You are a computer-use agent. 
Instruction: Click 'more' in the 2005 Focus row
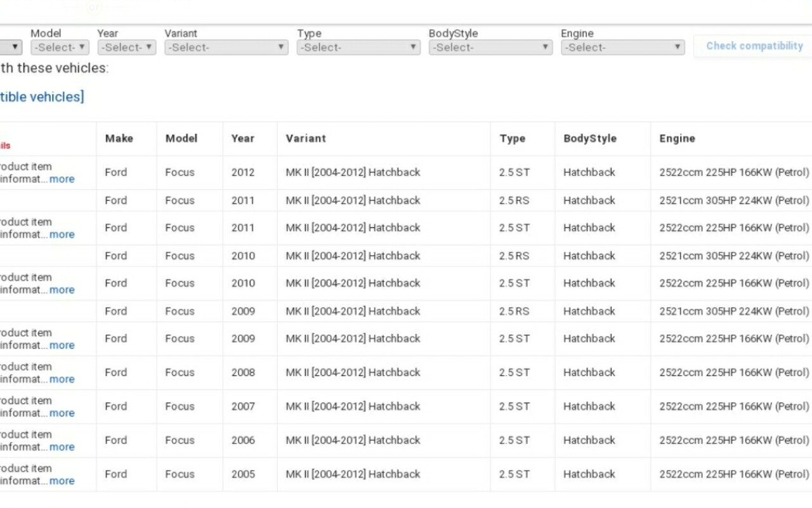[x=62, y=481]
